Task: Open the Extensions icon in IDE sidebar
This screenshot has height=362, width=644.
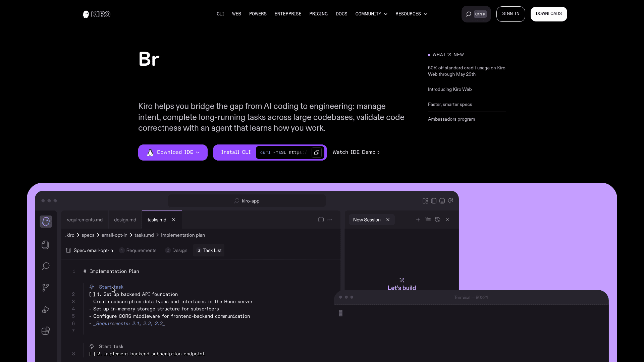Action: pyautogui.click(x=46, y=331)
